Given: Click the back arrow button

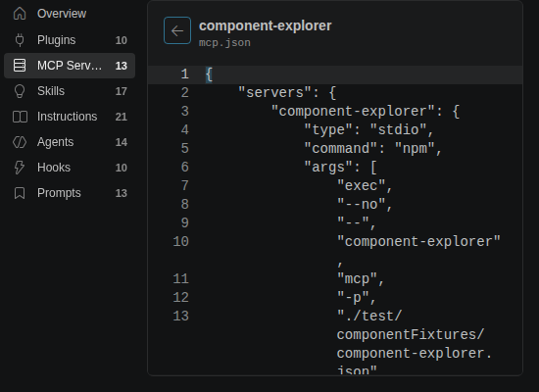Looking at the screenshot, I should pos(177,30).
